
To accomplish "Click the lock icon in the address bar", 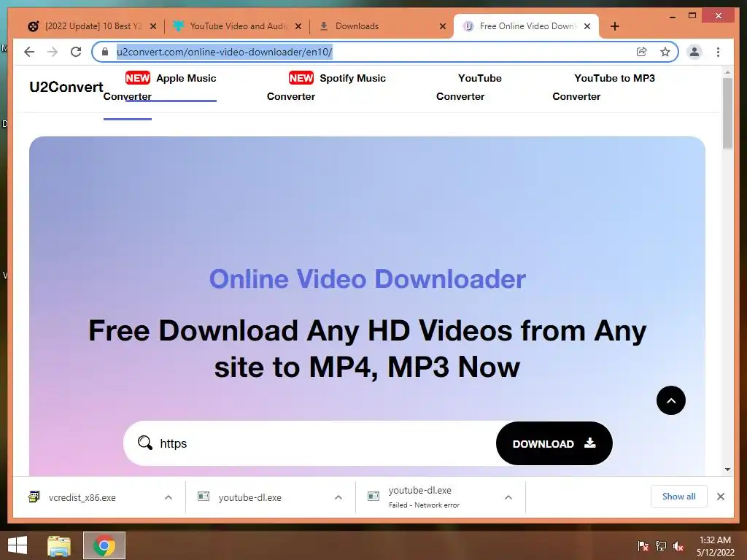I will (x=105, y=52).
